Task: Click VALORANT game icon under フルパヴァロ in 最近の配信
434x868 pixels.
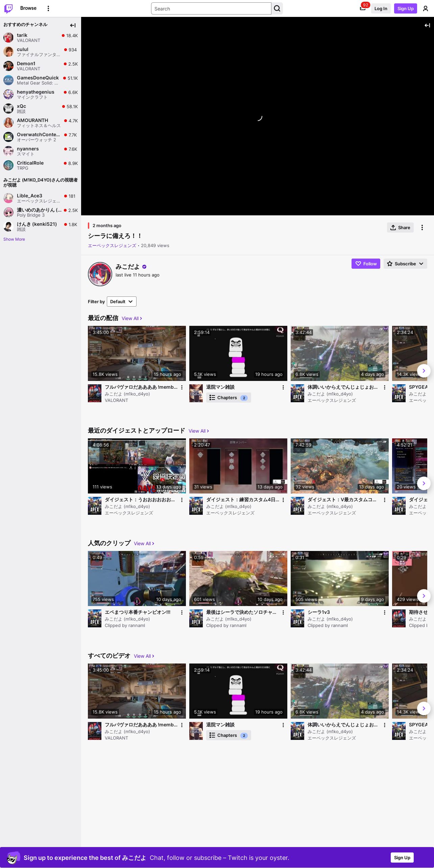Action: 95,393
